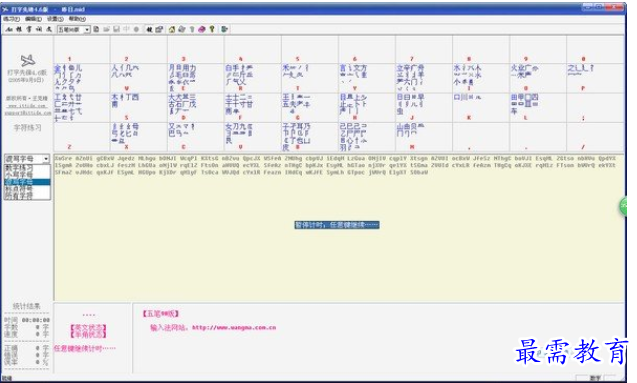Select the 'Aa' English practice toolbar icon
This screenshot has height=383, width=637.
[x=9, y=29]
